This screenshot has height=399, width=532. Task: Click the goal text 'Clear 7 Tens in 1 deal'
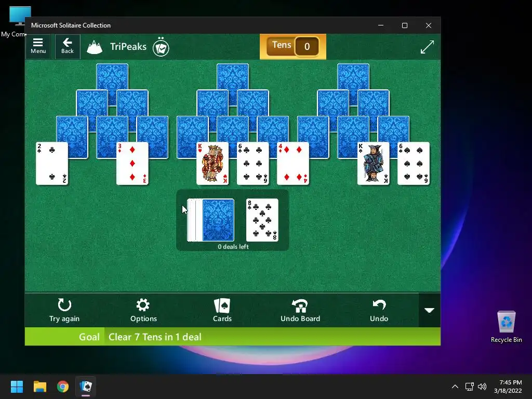click(x=155, y=337)
